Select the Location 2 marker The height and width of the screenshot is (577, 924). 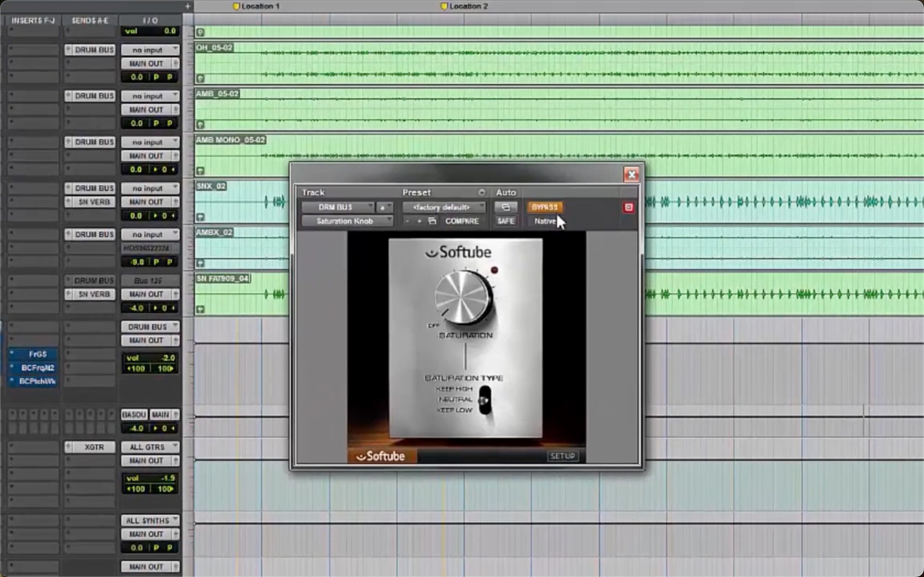click(465, 6)
